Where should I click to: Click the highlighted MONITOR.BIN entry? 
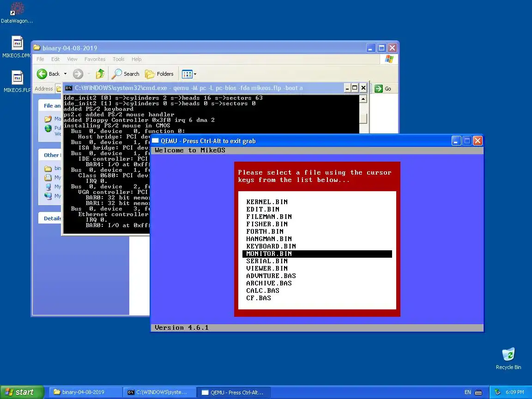(x=317, y=254)
